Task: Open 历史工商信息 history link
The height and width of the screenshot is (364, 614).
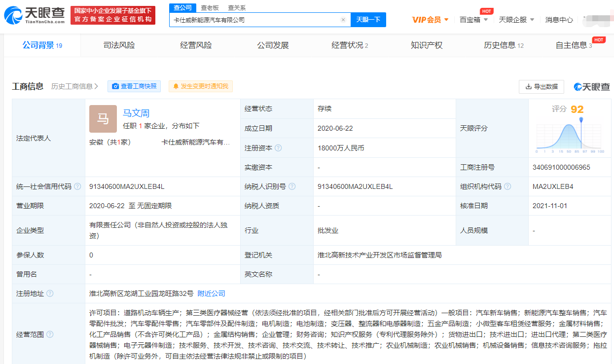Action: tap(75, 86)
